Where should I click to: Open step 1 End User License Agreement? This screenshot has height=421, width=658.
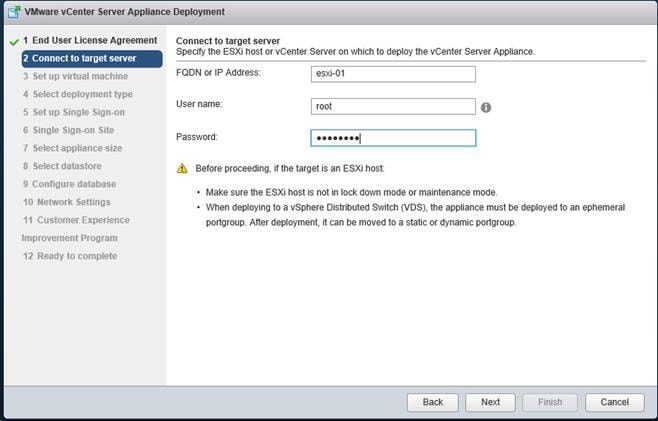click(x=90, y=40)
